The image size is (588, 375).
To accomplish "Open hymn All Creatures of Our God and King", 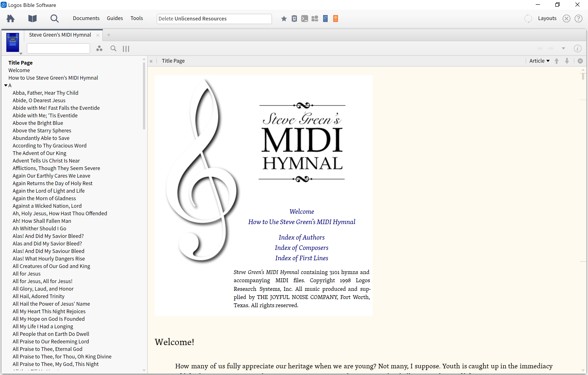I will click(x=51, y=266).
